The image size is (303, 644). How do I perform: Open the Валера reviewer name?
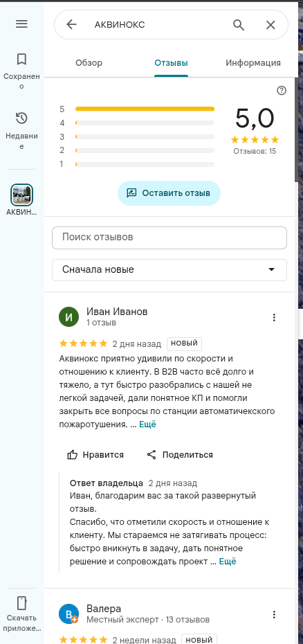coord(104,609)
